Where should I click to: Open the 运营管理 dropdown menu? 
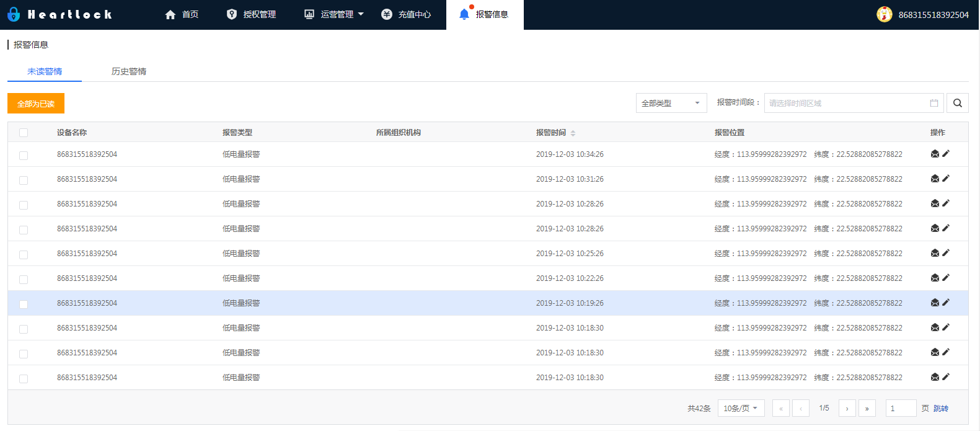click(x=334, y=14)
